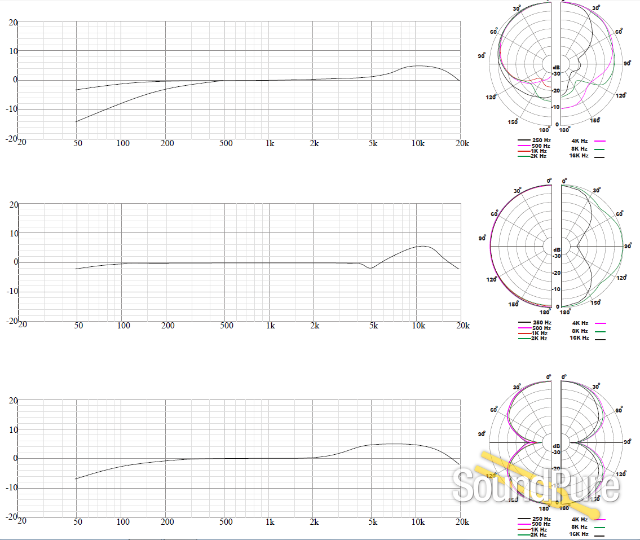The image size is (640, 540).
Task: Click the 5k dip on middle frequency curve
Action: click(369, 268)
